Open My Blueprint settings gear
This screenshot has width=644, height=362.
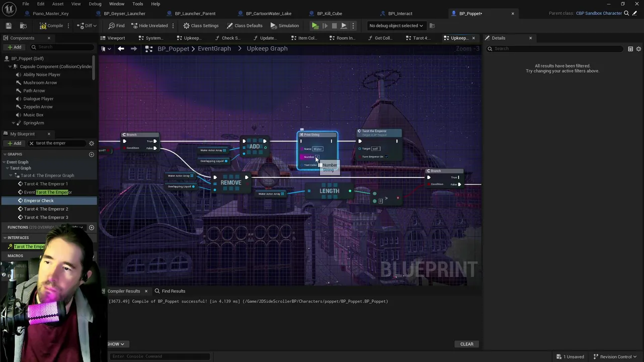[92, 143]
